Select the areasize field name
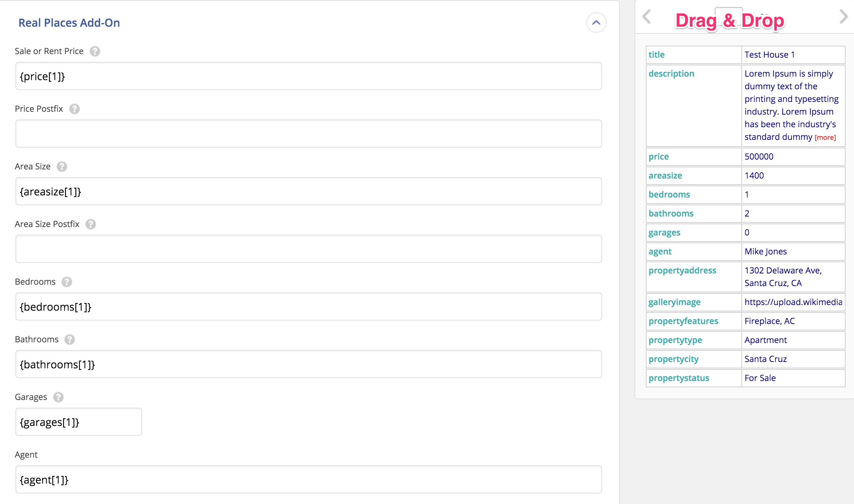The height and width of the screenshot is (504, 854). [665, 176]
